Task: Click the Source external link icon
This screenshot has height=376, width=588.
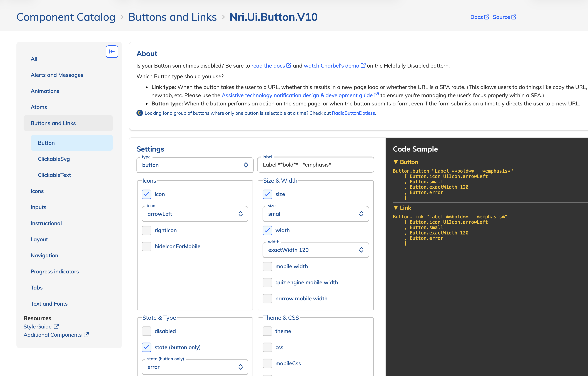Action: [x=514, y=17]
